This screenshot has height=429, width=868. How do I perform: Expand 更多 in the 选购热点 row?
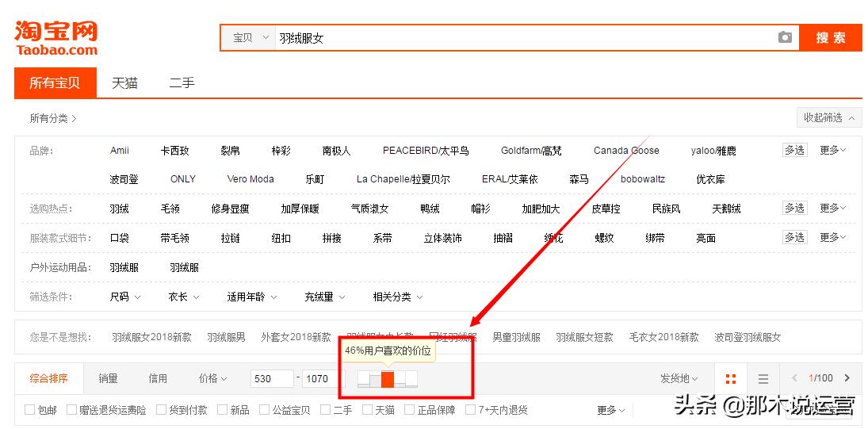[833, 208]
